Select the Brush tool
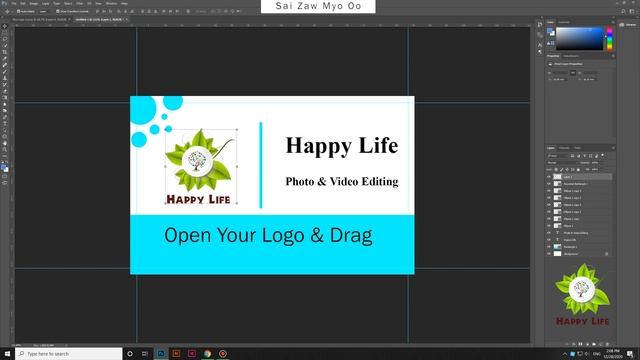This screenshot has height=360, width=640. 5,71
